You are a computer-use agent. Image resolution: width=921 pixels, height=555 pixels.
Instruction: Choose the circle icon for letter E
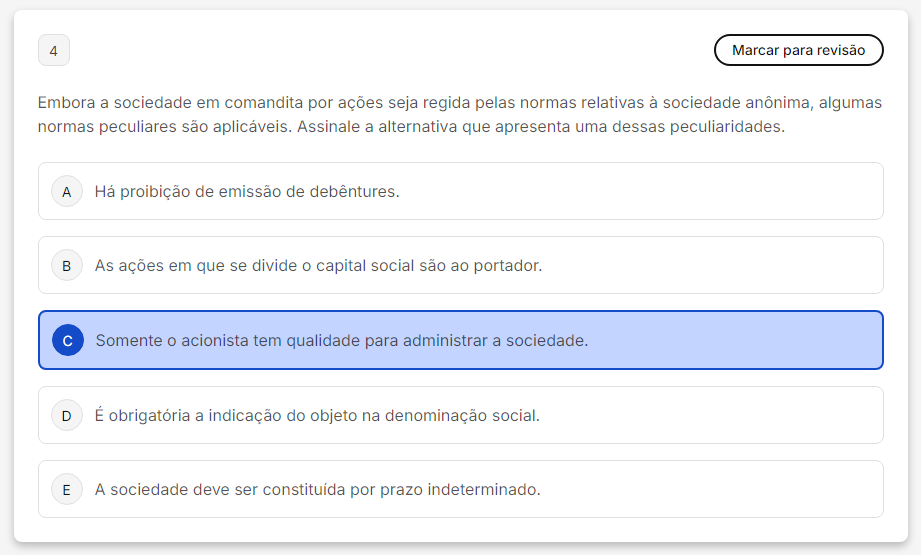67,489
